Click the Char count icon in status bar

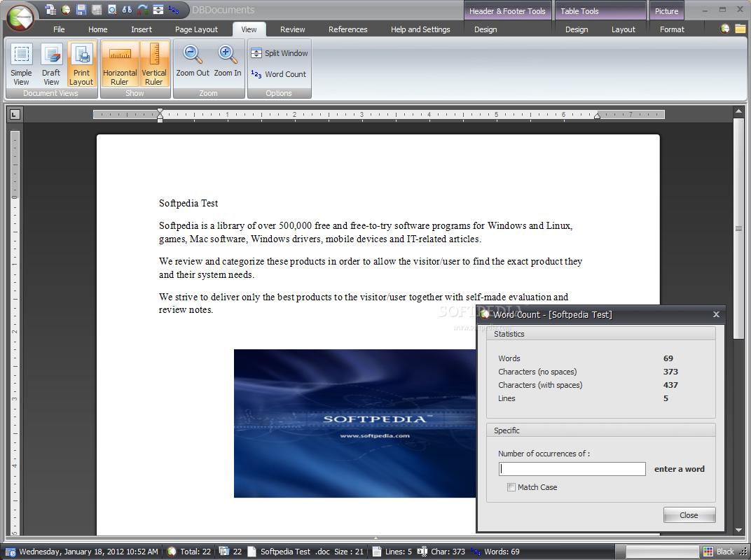click(422, 552)
